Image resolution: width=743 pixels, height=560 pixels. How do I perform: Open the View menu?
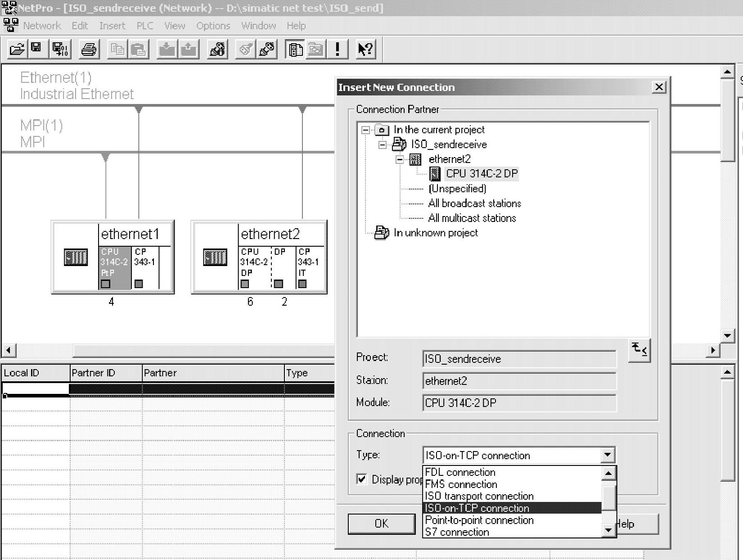pos(175,26)
